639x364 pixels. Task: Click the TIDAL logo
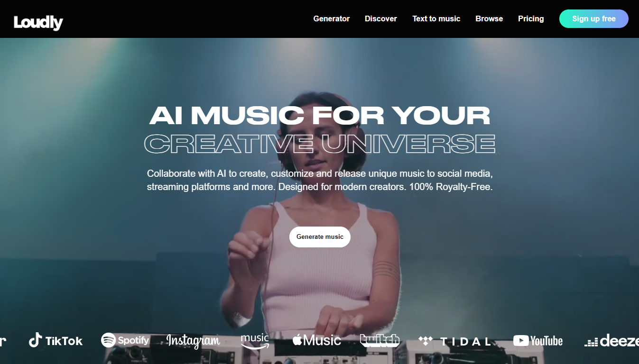454,341
